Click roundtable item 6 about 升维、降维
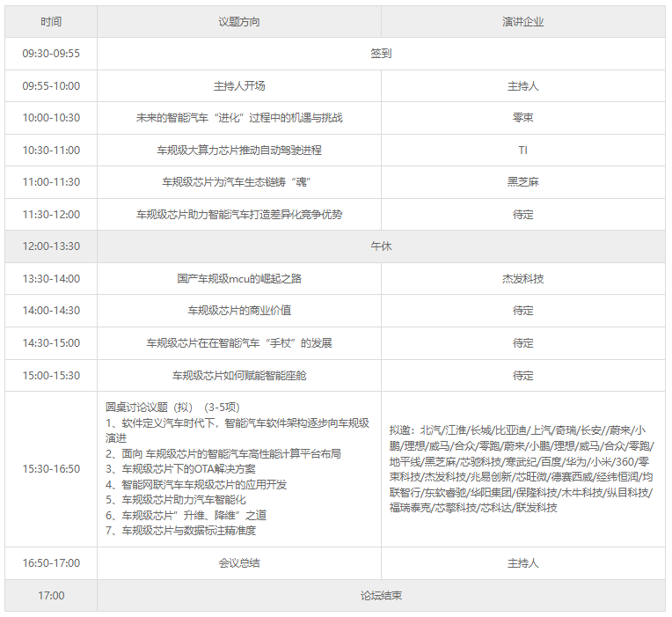 pos(186,516)
